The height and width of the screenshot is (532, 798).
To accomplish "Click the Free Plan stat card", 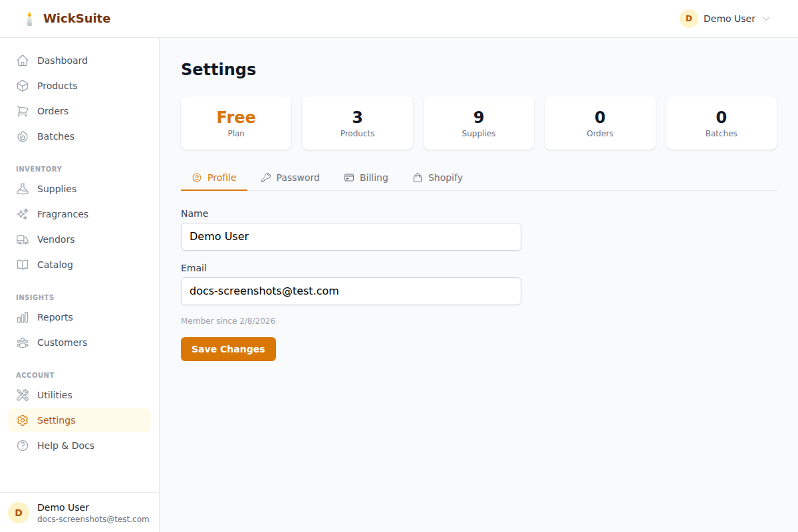I will pos(235,123).
